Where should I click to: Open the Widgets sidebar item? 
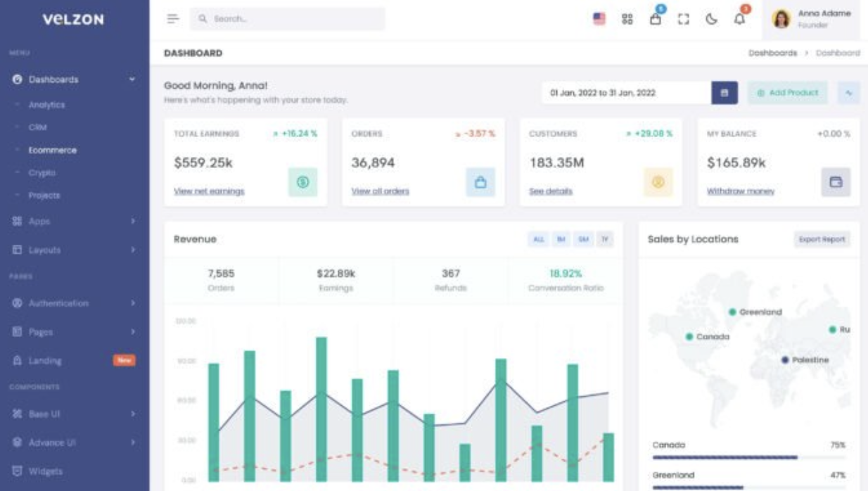coord(45,471)
